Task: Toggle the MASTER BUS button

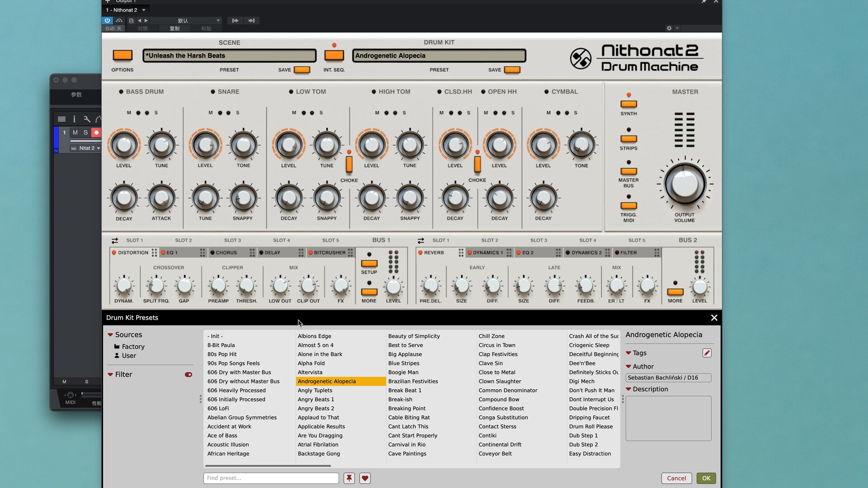Action: (x=628, y=171)
